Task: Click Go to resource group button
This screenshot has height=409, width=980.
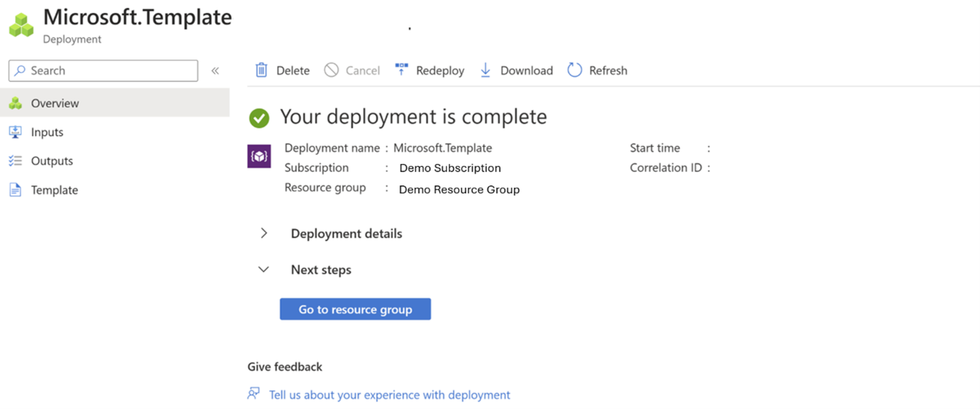Action: click(355, 309)
